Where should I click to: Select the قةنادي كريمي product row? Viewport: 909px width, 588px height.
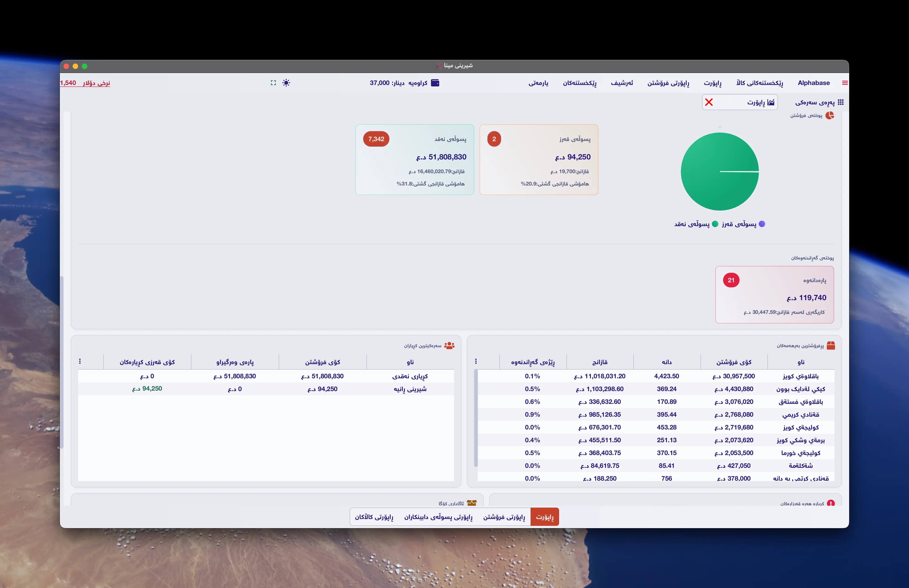[656, 415]
